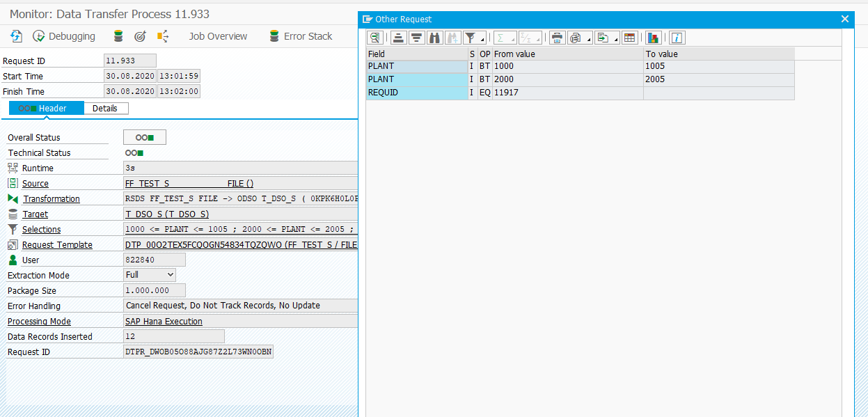Choose the table view control icon

click(x=629, y=38)
